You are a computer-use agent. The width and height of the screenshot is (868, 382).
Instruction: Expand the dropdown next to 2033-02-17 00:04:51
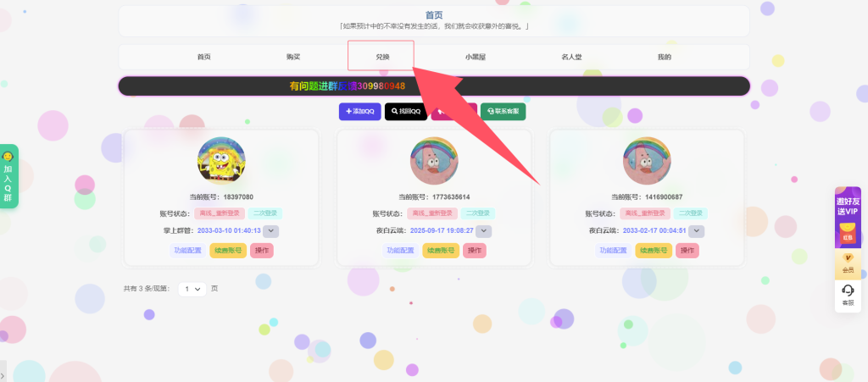coord(696,231)
